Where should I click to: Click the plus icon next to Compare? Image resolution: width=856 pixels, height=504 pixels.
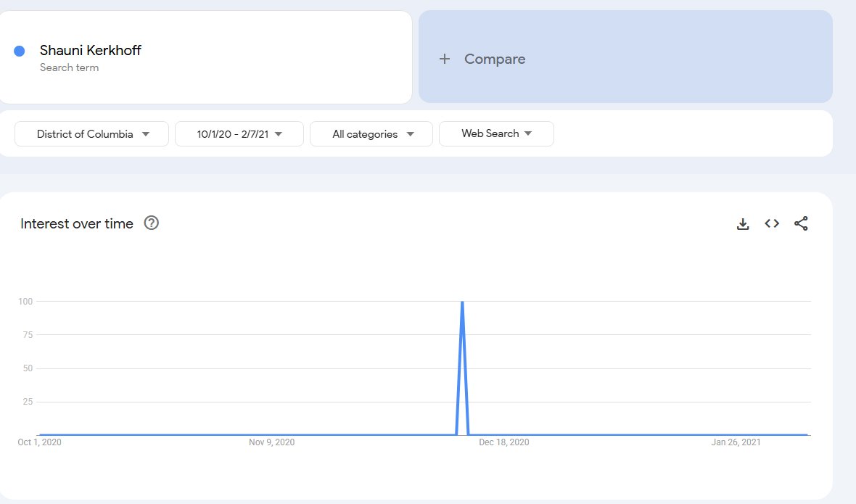tap(444, 59)
